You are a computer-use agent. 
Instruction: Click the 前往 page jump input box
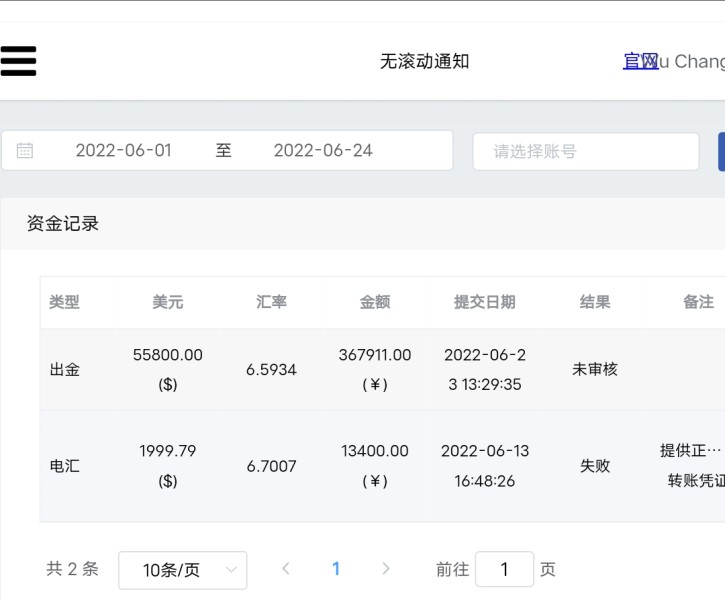[x=504, y=570]
